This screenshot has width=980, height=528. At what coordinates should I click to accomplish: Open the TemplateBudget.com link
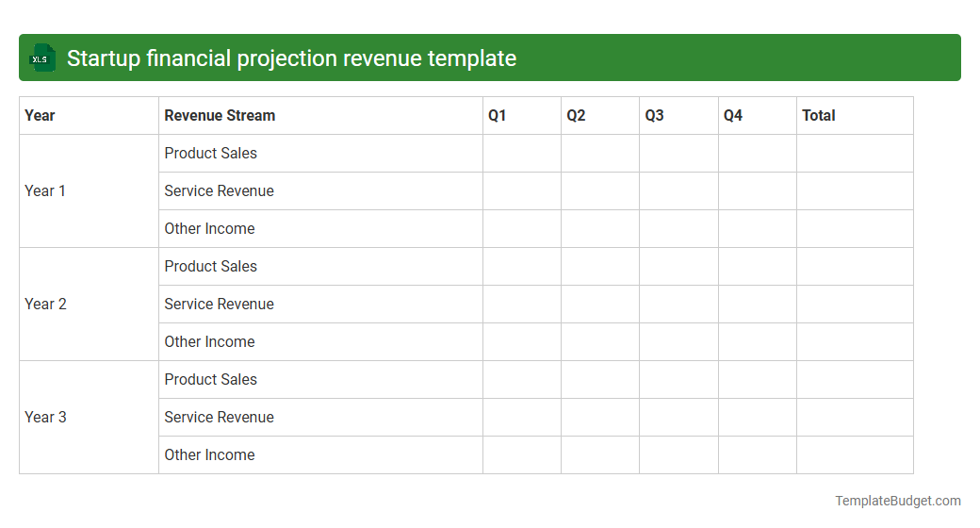pyautogui.click(x=898, y=501)
